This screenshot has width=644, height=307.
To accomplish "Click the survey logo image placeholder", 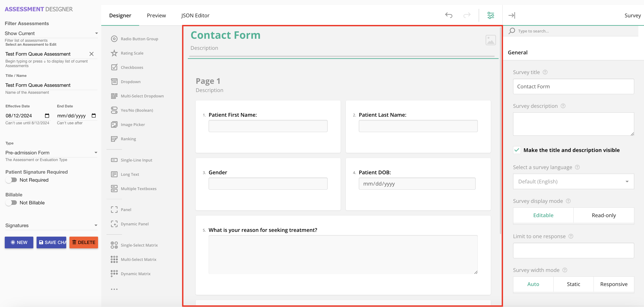I will pyautogui.click(x=490, y=40).
